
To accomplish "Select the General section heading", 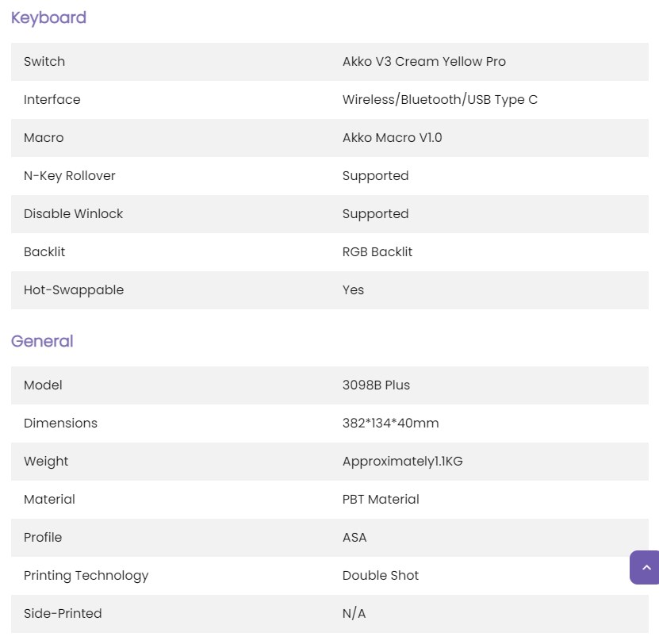I will [42, 341].
